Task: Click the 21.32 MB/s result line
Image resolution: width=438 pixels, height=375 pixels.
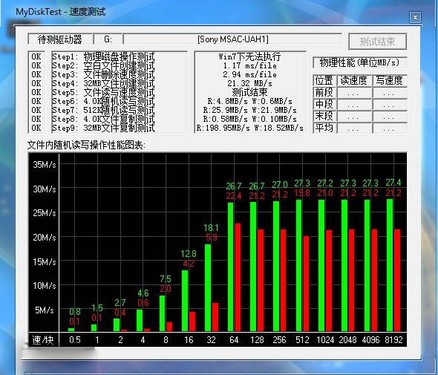Action: click(x=250, y=83)
